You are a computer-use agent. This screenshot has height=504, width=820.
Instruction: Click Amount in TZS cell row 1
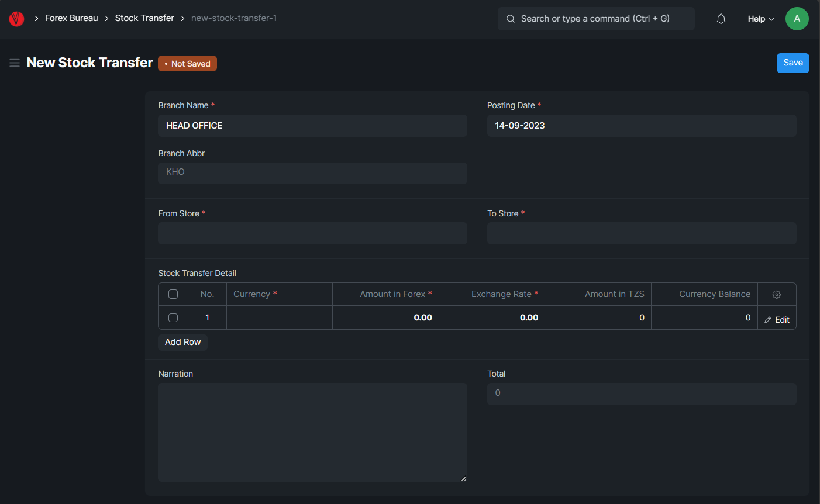(598, 317)
